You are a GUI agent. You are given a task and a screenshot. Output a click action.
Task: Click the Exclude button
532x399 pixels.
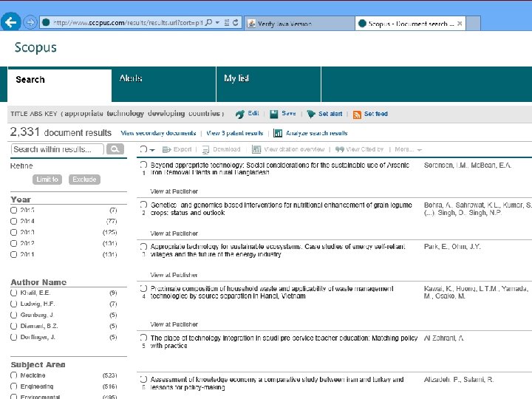[x=84, y=179]
